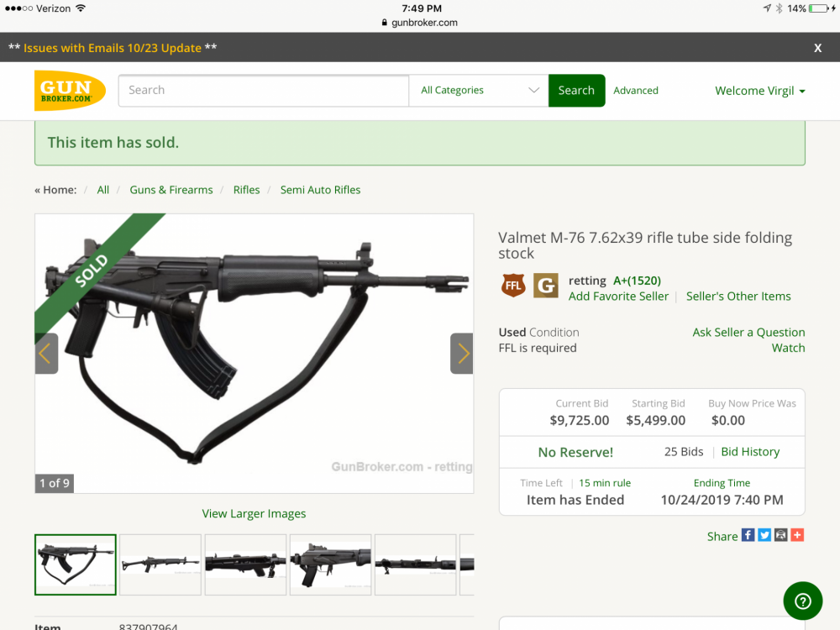Image resolution: width=840 pixels, height=630 pixels.
Task: Open Ask Seller a Question link
Action: 748,332
